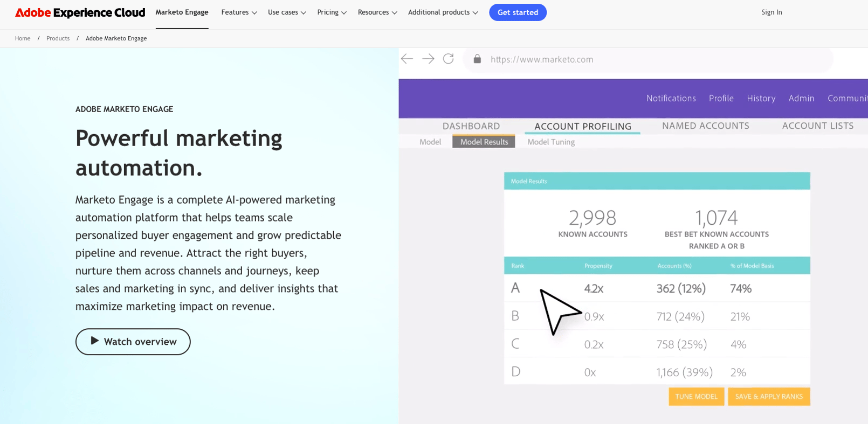Click the marketo.com address bar
Image resolution: width=868 pixels, height=436 pixels.
pyautogui.click(x=648, y=59)
